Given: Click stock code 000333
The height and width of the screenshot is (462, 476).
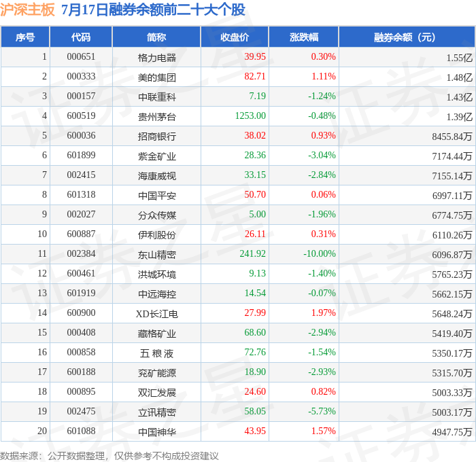Looking at the screenshot, I should pyautogui.click(x=81, y=76).
